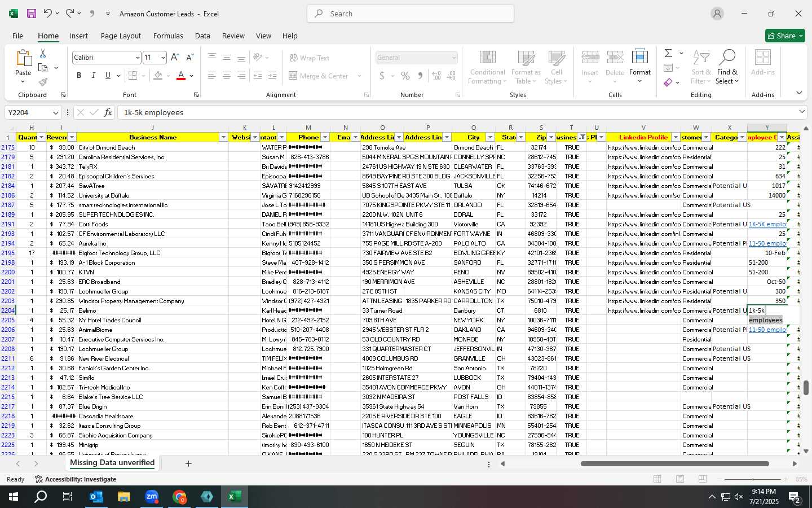
Task: Expand the Name Box dropdown
Action: [55, 113]
